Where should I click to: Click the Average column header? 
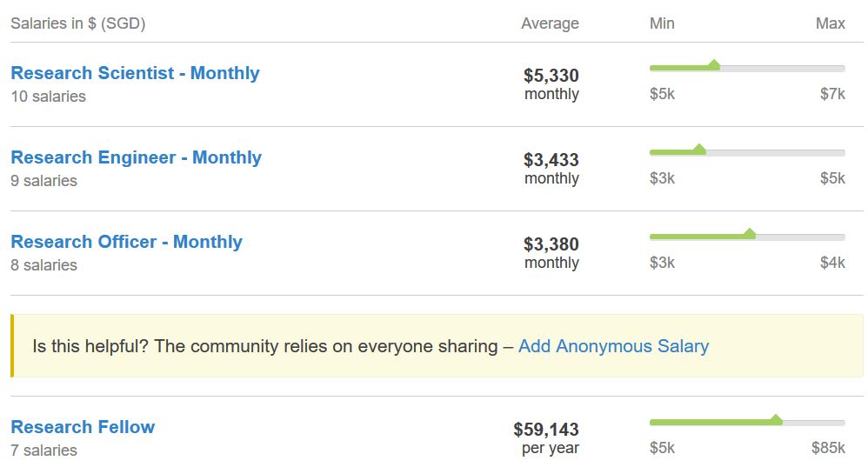(550, 23)
